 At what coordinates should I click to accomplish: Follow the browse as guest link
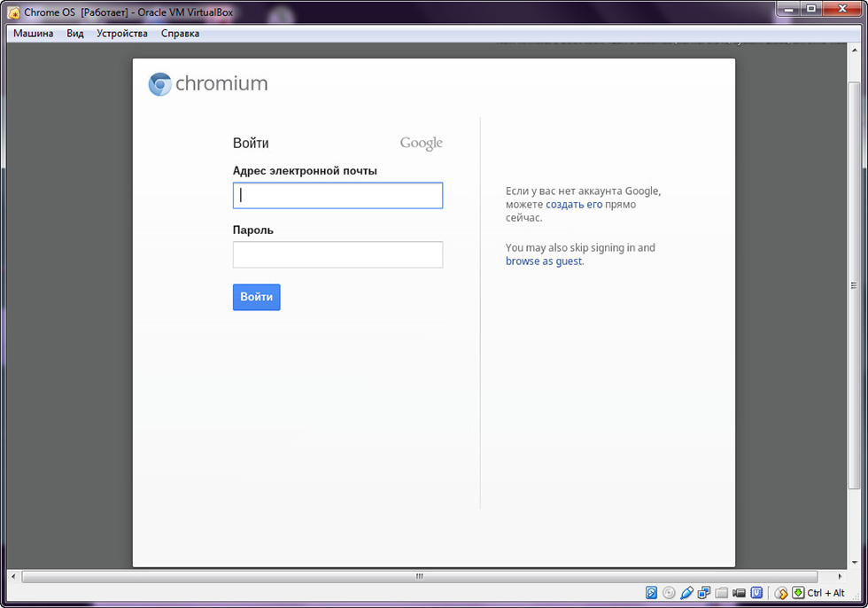pos(544,261)
